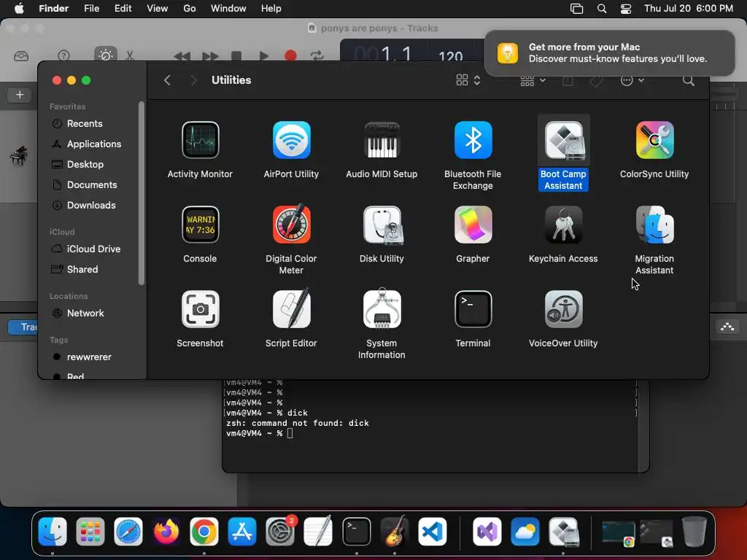The height and width of the screenshot is (560, 747).
Task: Select Disk Utility icon
Action: (382, 225)
